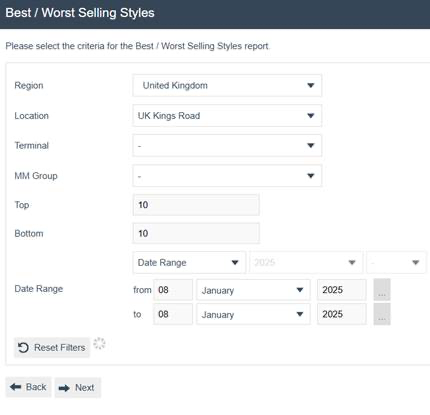Click the Location label
430x415 pixels.
coord(32,116)
